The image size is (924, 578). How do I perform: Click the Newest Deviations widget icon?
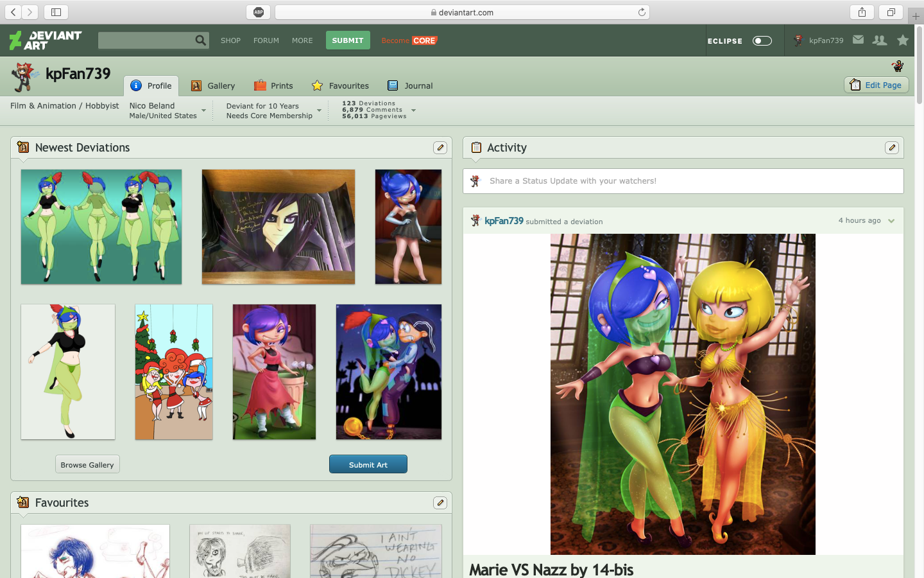pos(23,147)
